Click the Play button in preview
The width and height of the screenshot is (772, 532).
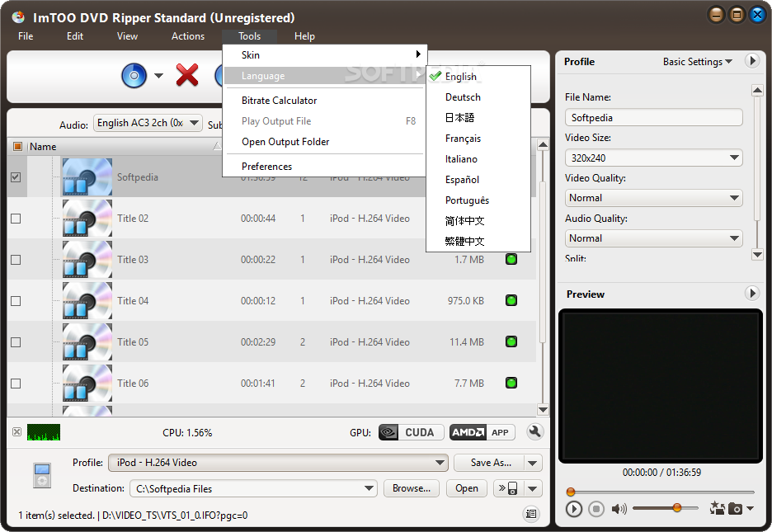point(573,509)
